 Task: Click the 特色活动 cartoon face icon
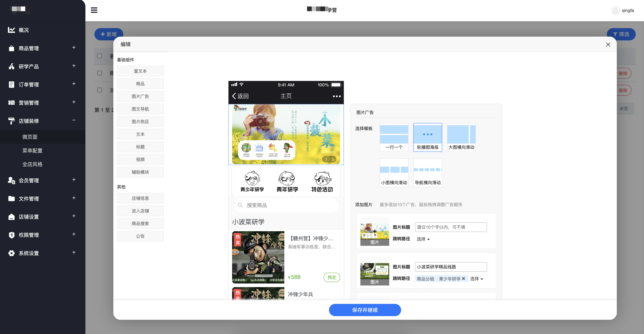(323, 178)
